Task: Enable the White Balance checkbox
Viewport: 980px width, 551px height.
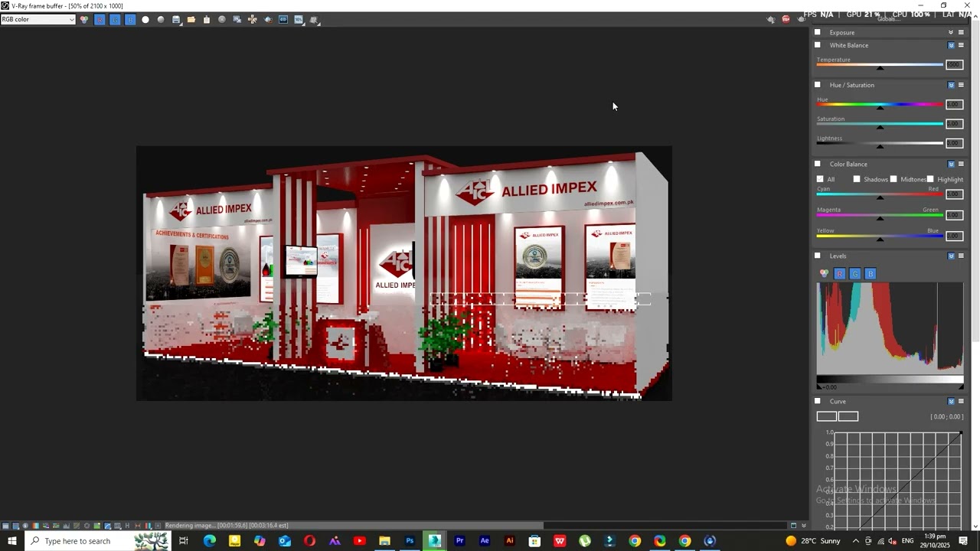Action: 818,45
